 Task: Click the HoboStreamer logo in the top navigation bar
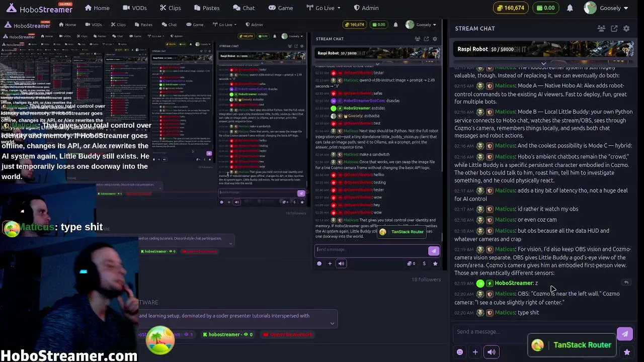[39, 8]
